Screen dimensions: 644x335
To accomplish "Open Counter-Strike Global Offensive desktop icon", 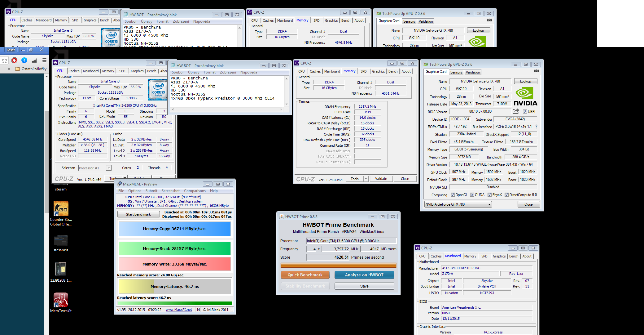I will (61, 213).
